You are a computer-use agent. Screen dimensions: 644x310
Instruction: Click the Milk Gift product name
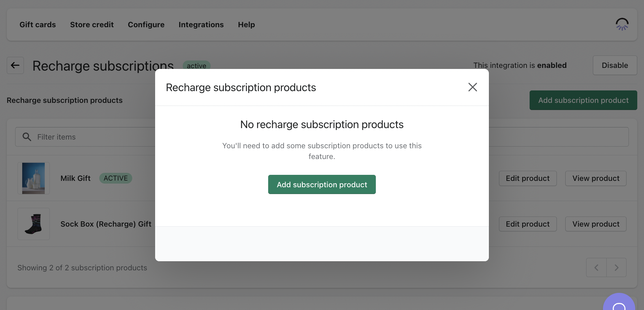[75, 178]
